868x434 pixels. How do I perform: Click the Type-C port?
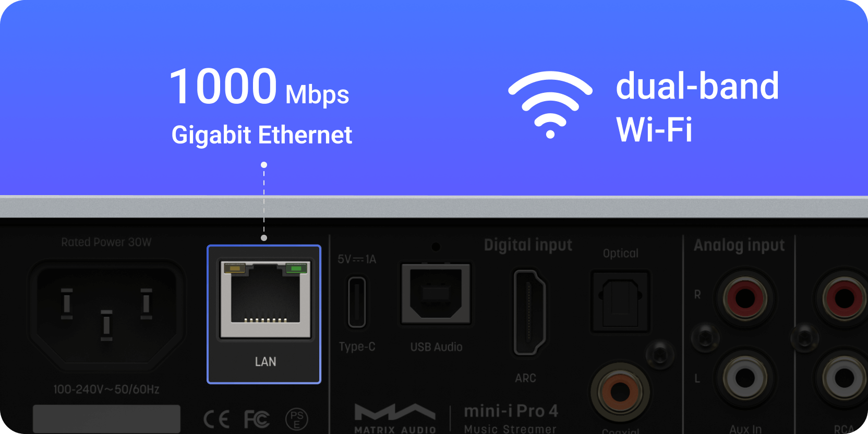[357, 302]
